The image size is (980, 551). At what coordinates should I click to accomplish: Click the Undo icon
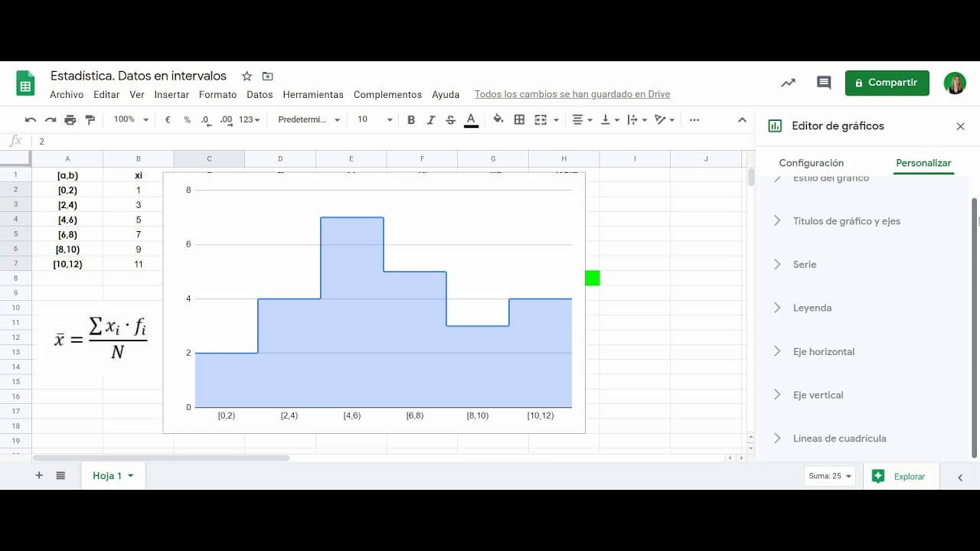pos(31,119)
